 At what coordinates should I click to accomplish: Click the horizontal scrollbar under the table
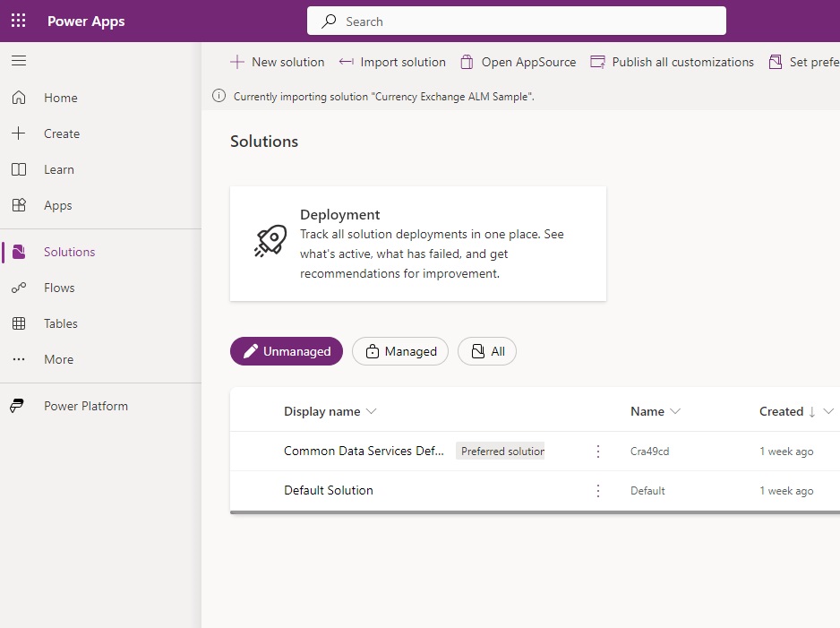pos(536,512)
